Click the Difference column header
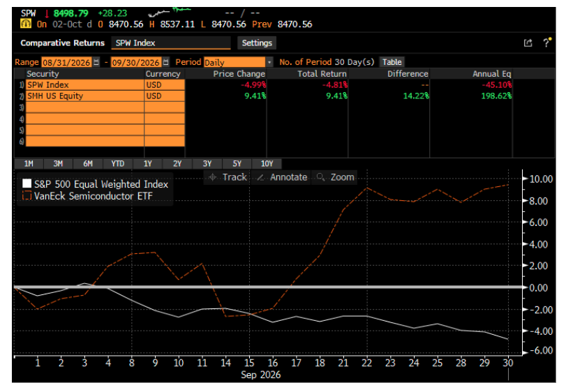Screen dimensions: 566x392 click(408, 74)
